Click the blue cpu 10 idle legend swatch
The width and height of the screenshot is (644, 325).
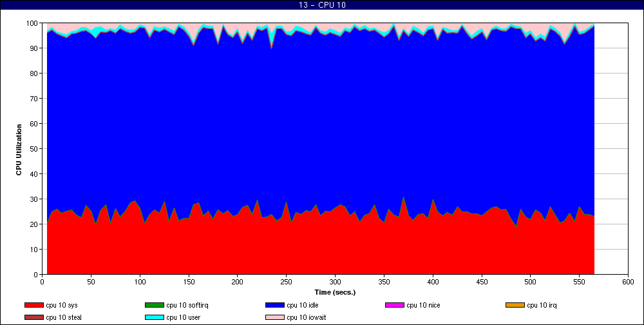(x=275, y=305)
